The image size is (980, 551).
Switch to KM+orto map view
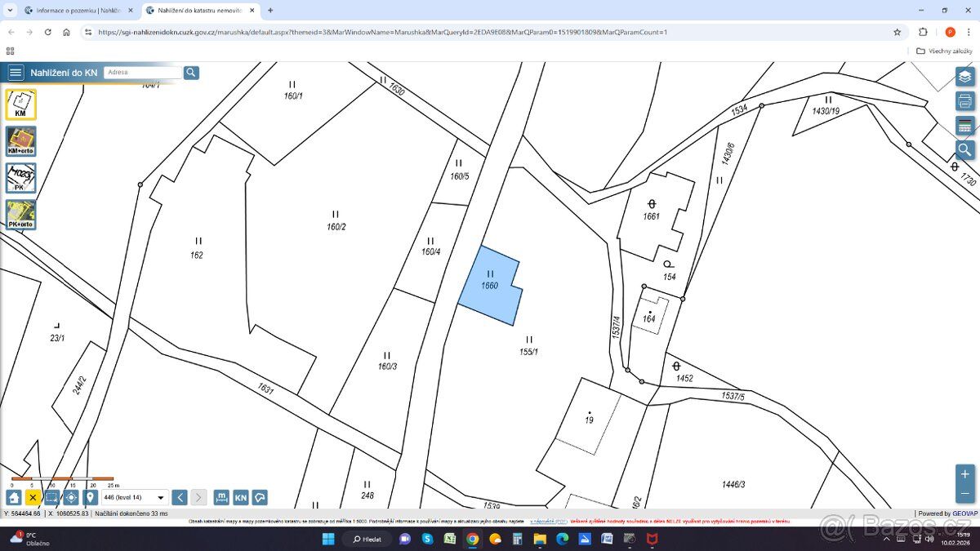tap(21, 141)
